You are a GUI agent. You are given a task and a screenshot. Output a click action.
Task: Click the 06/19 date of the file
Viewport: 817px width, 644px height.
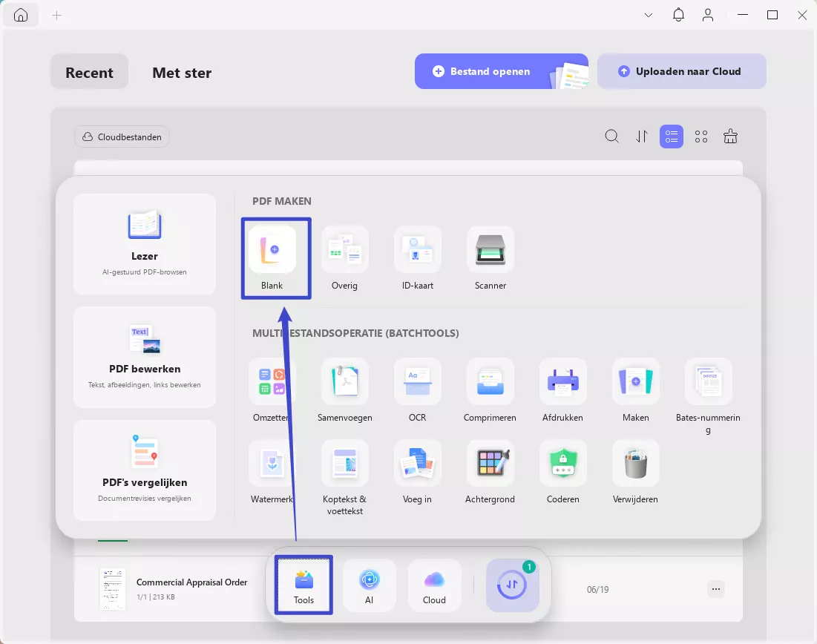(x=597, y=590)
